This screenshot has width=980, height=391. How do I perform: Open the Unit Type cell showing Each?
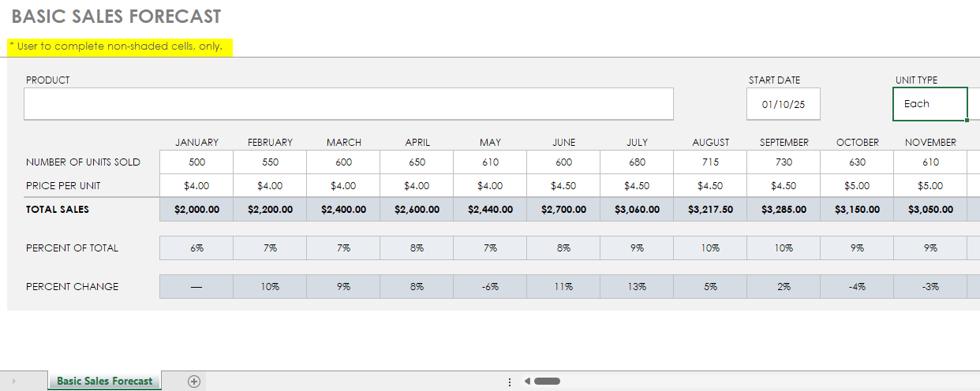[x=930, y=104]
